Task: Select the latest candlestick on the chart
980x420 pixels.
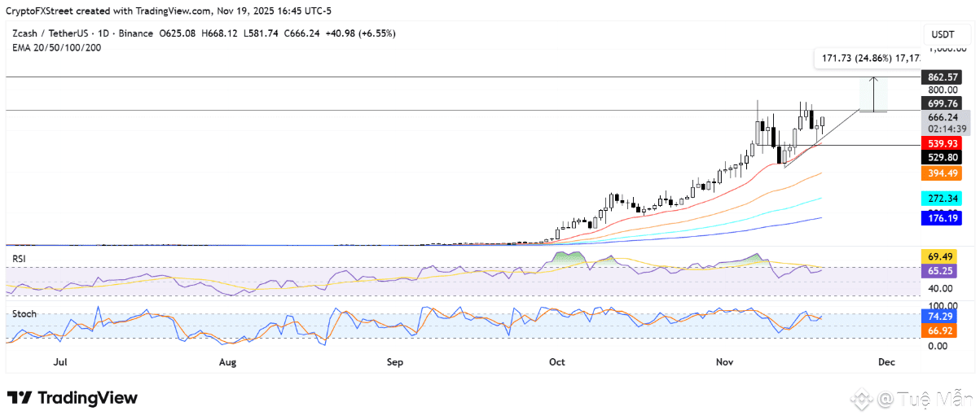Action: (823, 125)
